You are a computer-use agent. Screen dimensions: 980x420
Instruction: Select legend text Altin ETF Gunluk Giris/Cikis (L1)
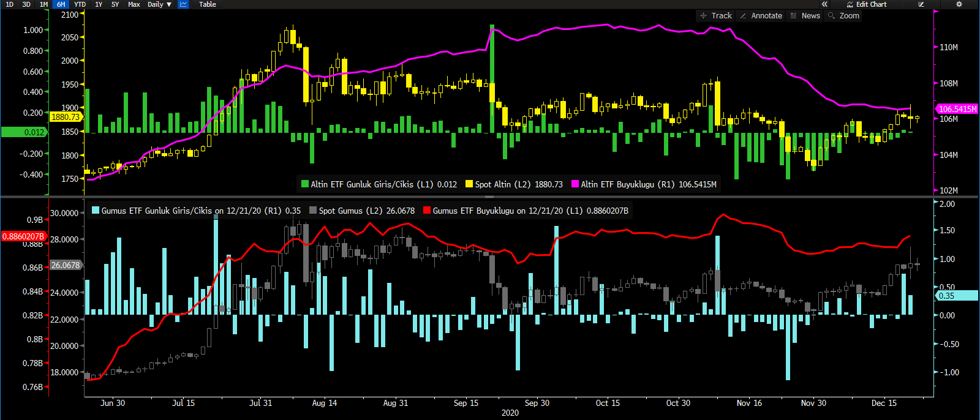click(x=372, y=184)
